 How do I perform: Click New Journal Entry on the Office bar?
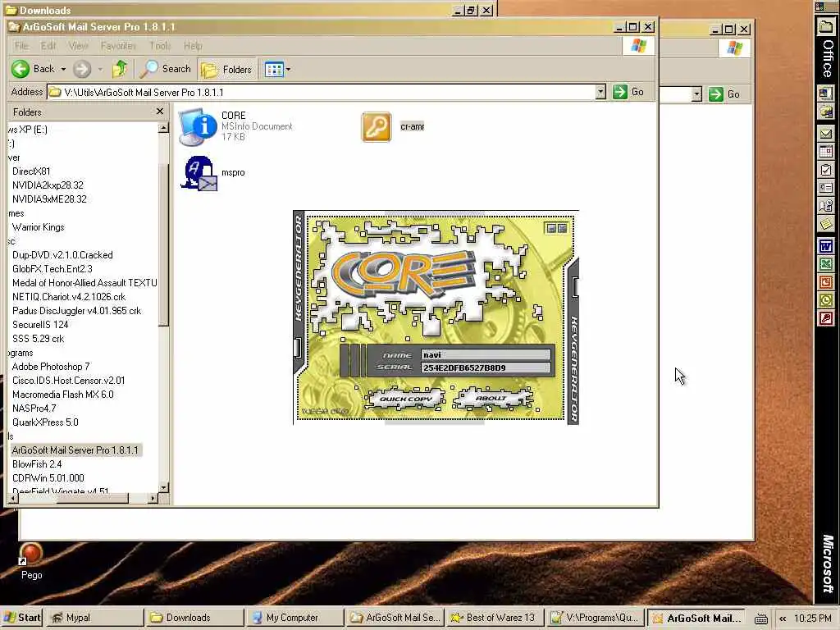[x=826, y=206]
